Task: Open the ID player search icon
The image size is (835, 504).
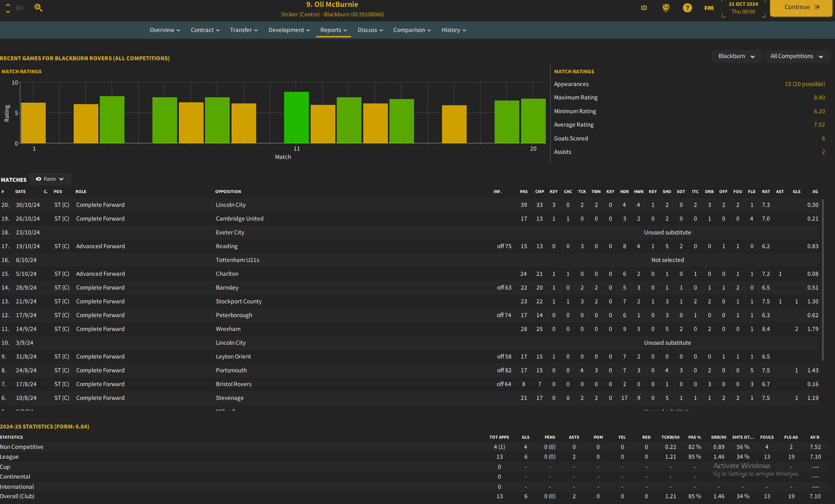Action: pyautogui.click(x=644, y=8)
